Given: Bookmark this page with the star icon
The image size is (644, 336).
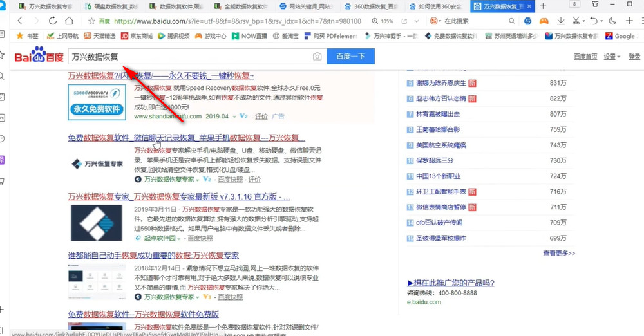Looking at the screenshot, I should (x=91, y=21).
